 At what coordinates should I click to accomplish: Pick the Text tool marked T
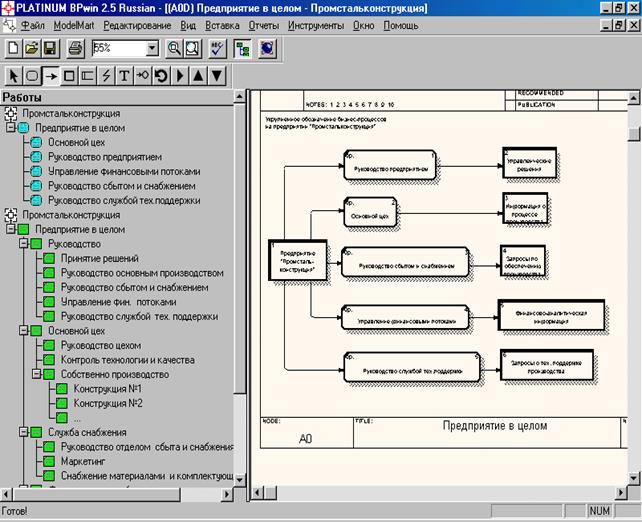(x=124, y=75)
